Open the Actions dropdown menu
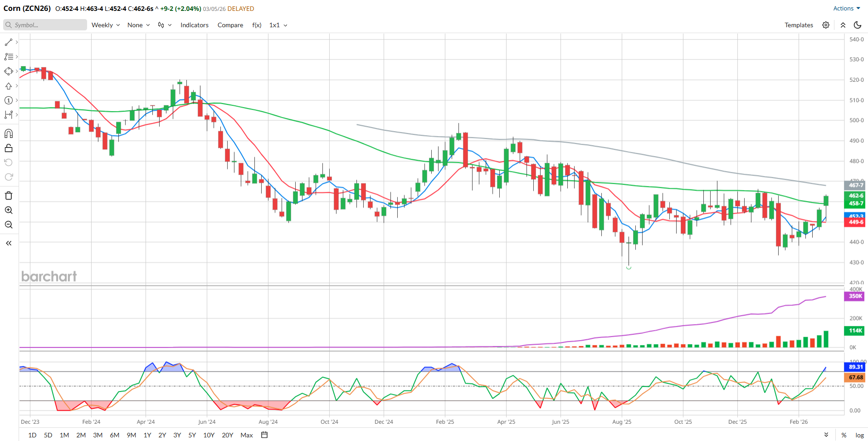868x441 pixels. (x=846, y=8)
